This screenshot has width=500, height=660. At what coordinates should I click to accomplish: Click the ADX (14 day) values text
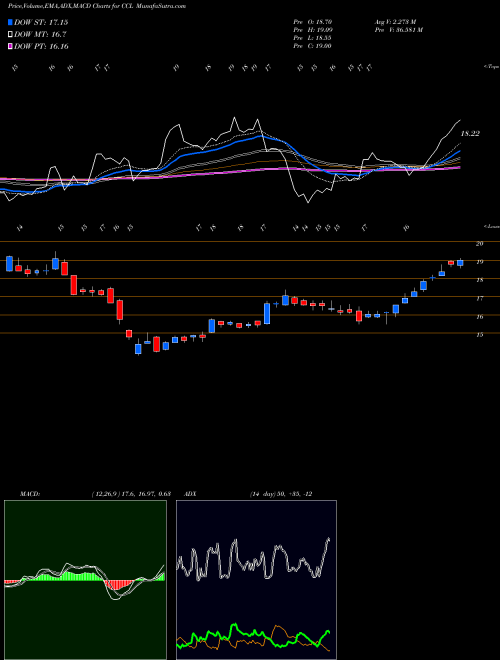tap(281, 494)
